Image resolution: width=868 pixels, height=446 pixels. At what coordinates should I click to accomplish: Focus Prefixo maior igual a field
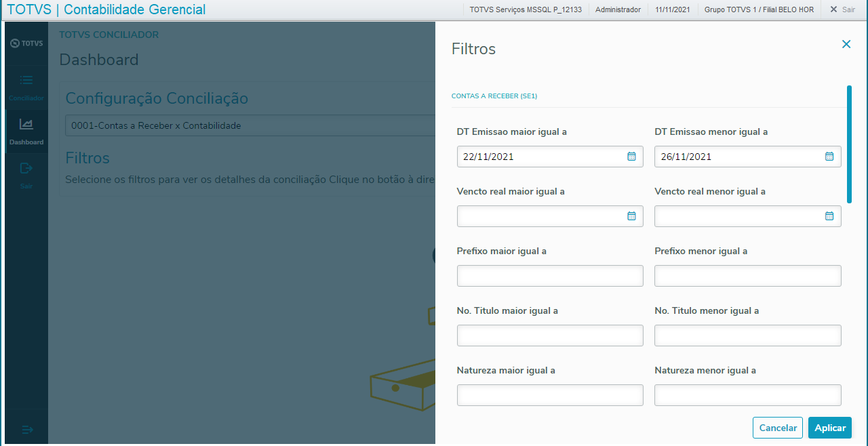tap(550, 276)
